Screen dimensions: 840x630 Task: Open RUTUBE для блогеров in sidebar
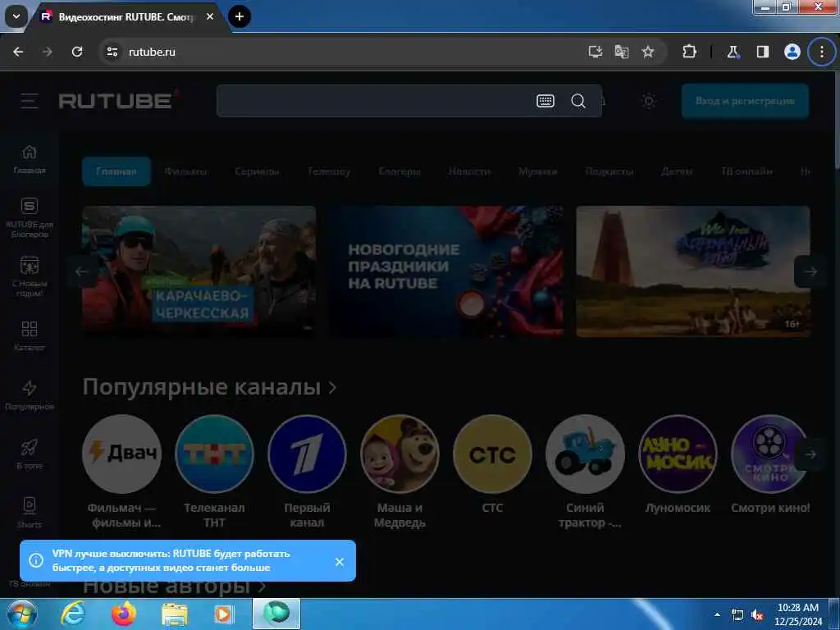pos(29,218)
